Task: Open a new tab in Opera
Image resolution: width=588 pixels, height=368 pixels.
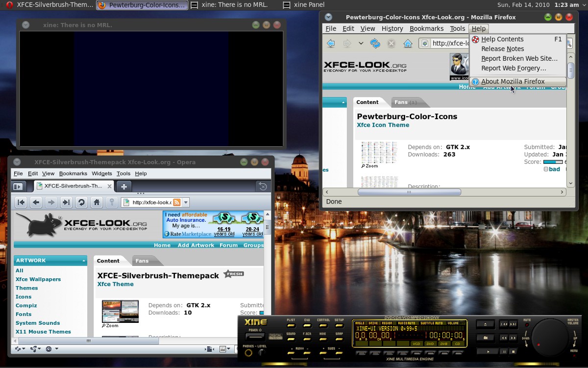Action: tap(124, 186)
